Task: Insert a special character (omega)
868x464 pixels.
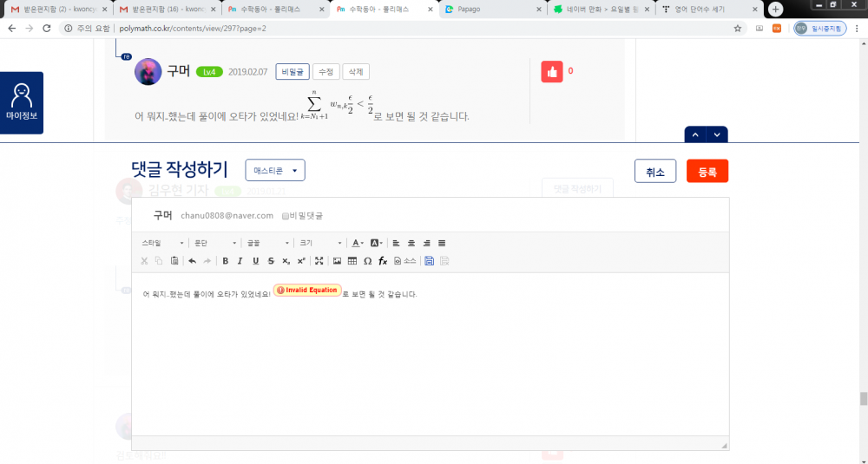Action: point(367,261)
